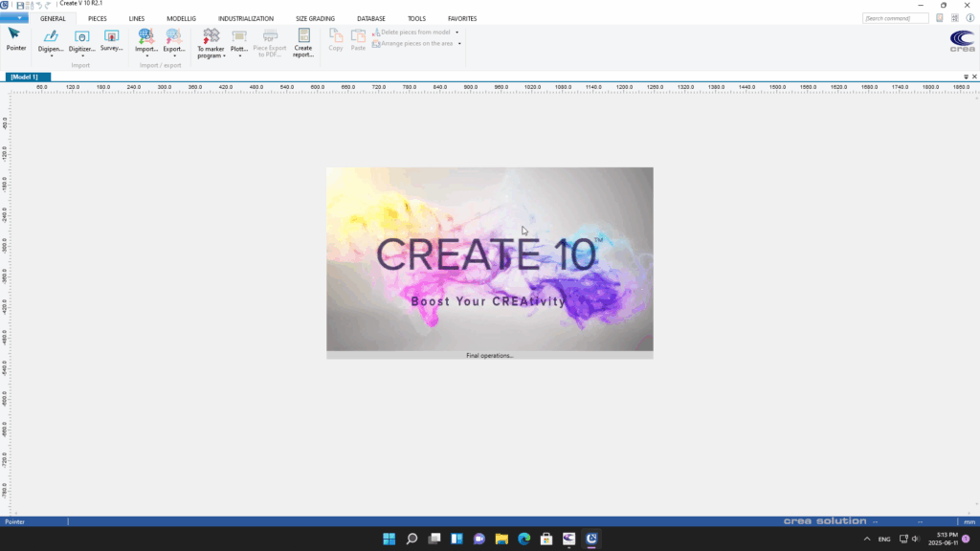
Task: Click the Search command input field
Action: [896, 18]
